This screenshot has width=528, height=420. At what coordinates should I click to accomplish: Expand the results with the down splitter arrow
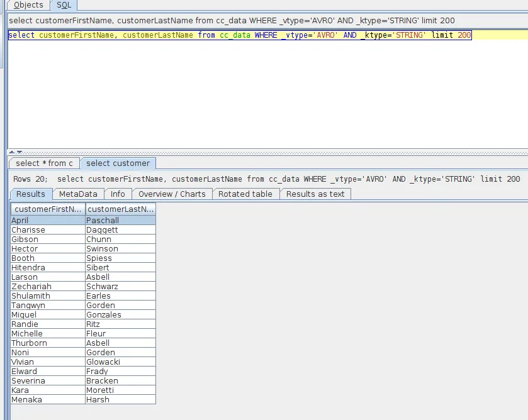(21, 151)
